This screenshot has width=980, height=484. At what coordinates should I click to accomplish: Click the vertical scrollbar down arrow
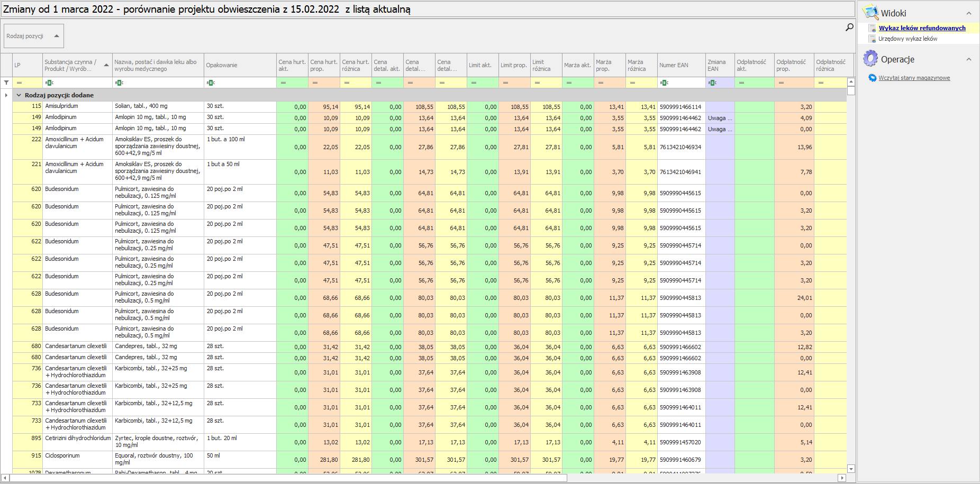tap(851, 469)
